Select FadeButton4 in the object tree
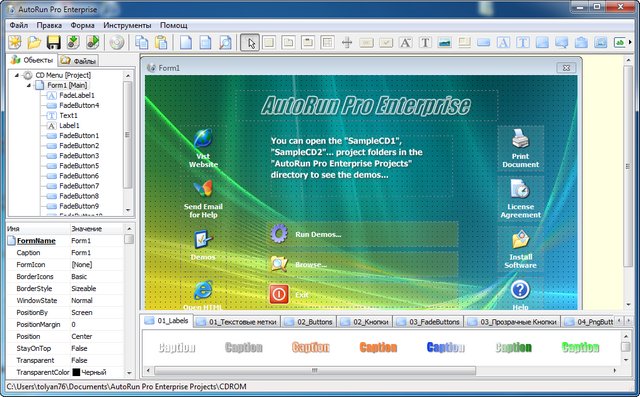Screen dimensions: 640x397 pyautogui.click(x=79, y=105)
